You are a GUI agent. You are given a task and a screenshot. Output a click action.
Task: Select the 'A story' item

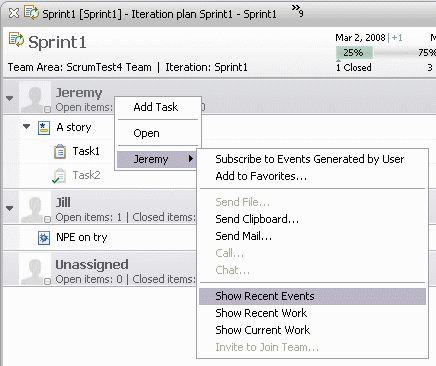(74, 127)
